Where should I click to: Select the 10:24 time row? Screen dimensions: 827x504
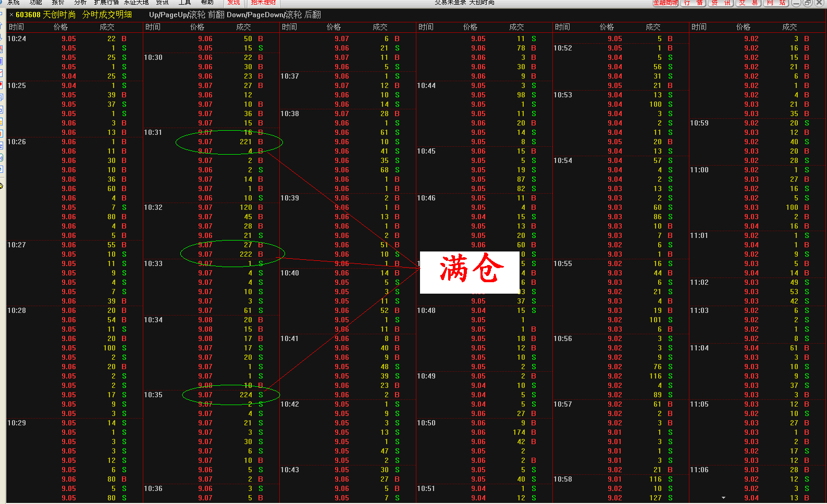tap(17, 39)
